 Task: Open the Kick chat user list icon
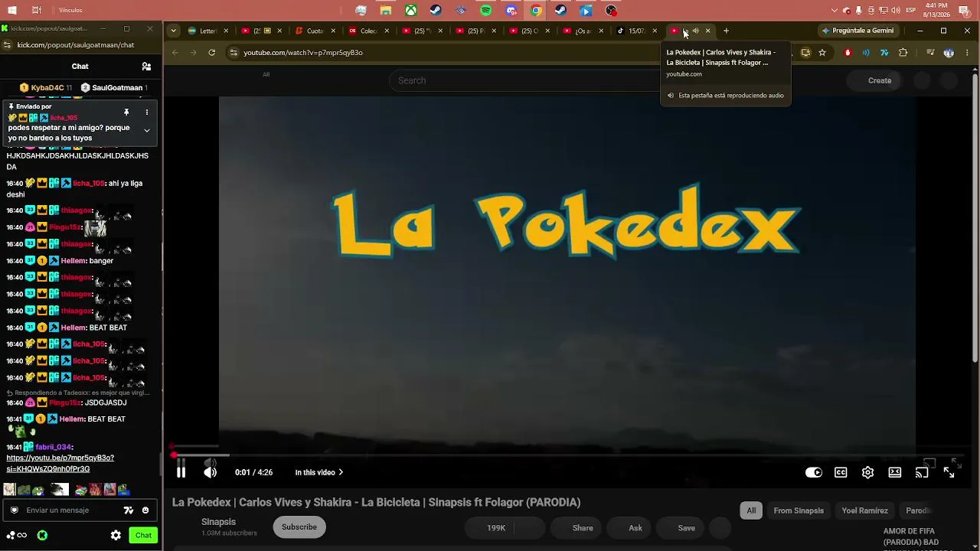[x=146, y=67]
